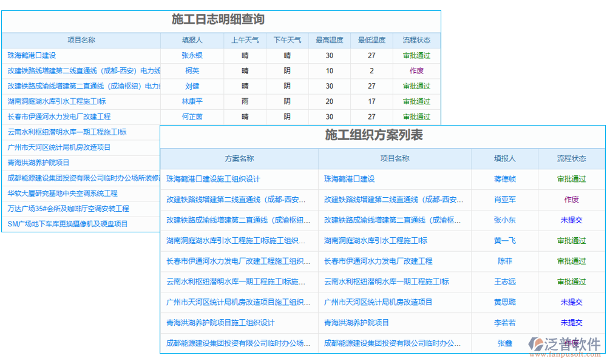Click 未提交 status beside 张小东
The width and height of the screenshot is (607, 364).
[571, 220]
